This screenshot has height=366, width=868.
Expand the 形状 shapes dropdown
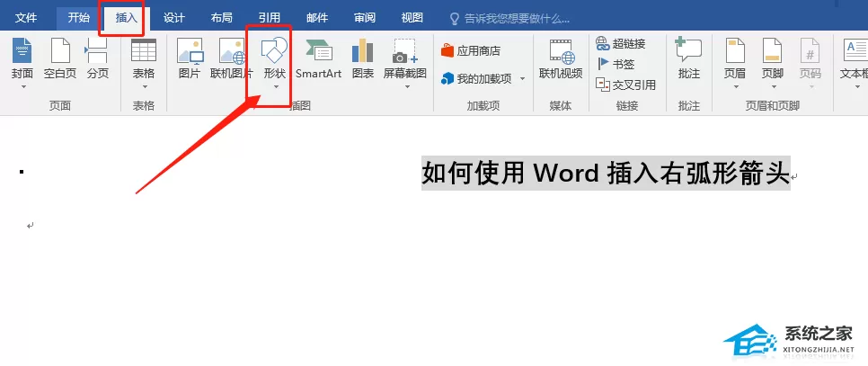(275, 86)
